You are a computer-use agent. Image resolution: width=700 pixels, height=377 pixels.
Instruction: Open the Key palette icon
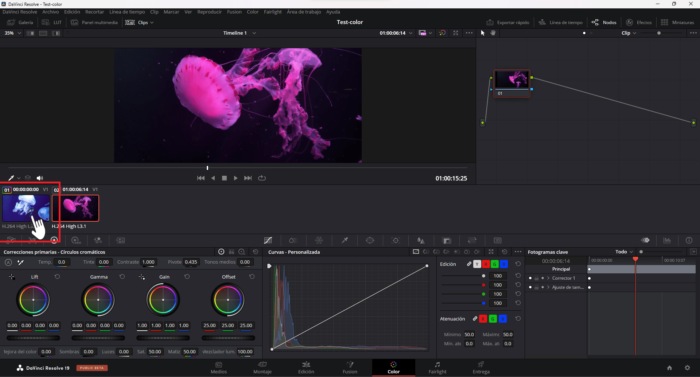[x=446, y=240]
